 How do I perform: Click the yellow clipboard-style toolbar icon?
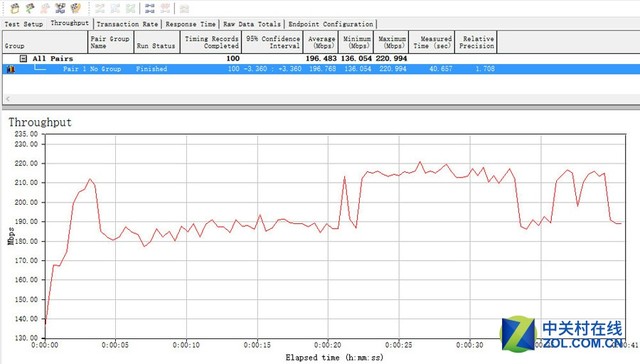point(15,8)
